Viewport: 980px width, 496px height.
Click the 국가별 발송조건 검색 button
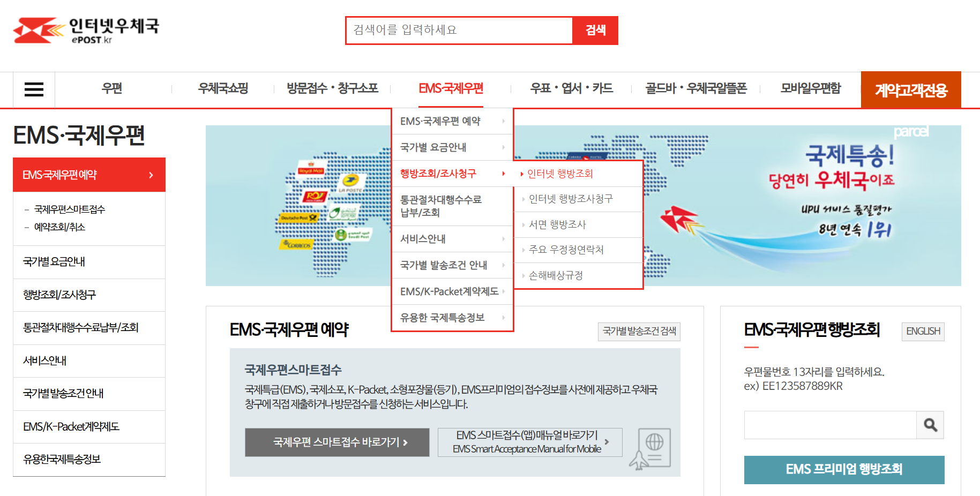tap(639, 332)
